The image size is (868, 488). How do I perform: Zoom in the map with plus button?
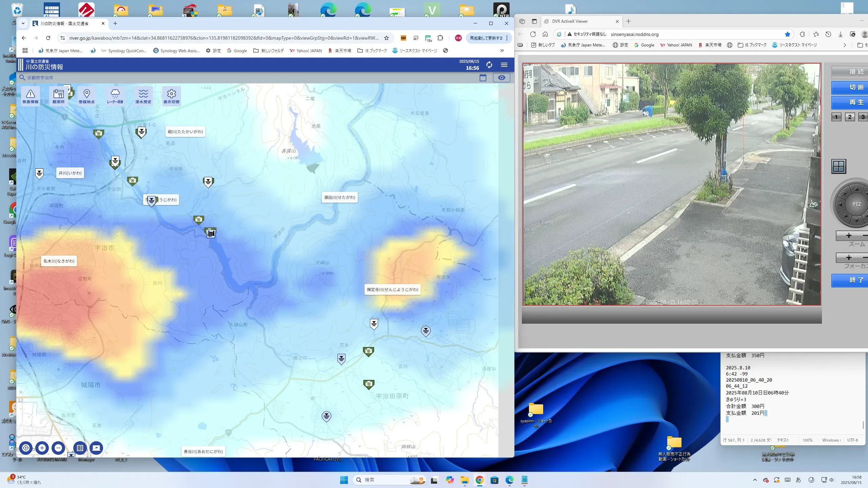(42, 448)
